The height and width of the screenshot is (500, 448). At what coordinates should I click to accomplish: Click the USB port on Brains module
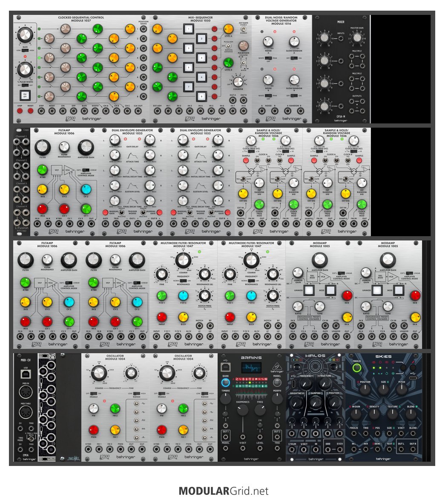pos(226,367)
